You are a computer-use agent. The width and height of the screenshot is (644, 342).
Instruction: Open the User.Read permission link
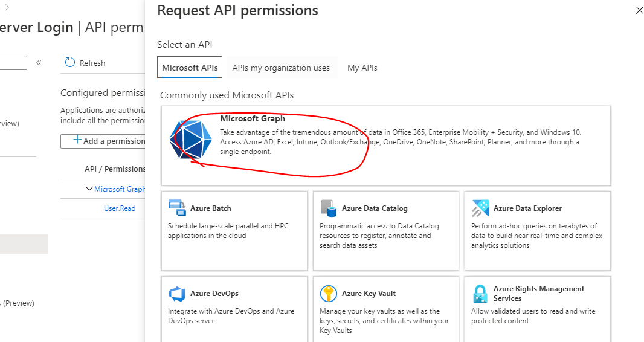click(120, 208)
